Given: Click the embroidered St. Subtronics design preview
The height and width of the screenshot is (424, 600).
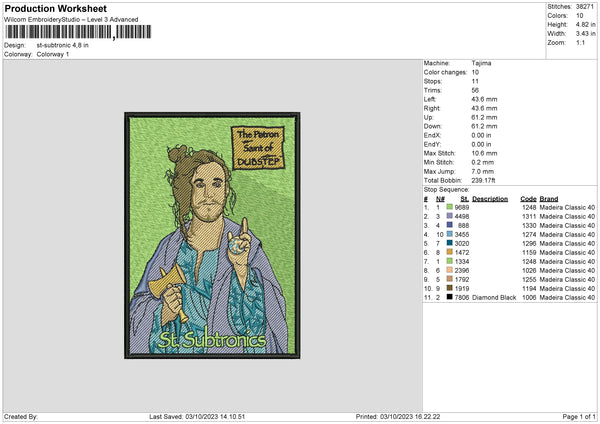Looking at the screenshot, I should click(212, 235).
